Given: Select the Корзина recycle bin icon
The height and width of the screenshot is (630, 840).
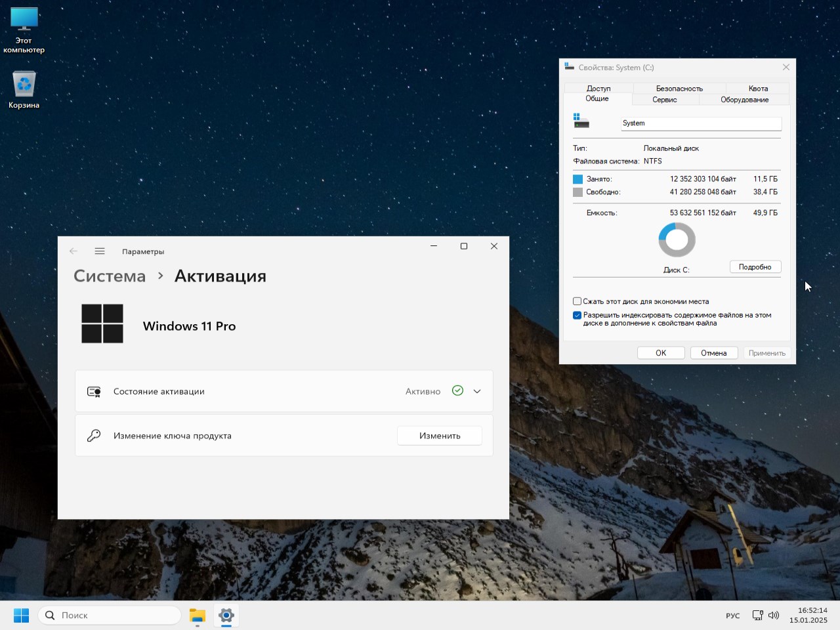Looking at the screenshot, I should [x=24, y=89].
